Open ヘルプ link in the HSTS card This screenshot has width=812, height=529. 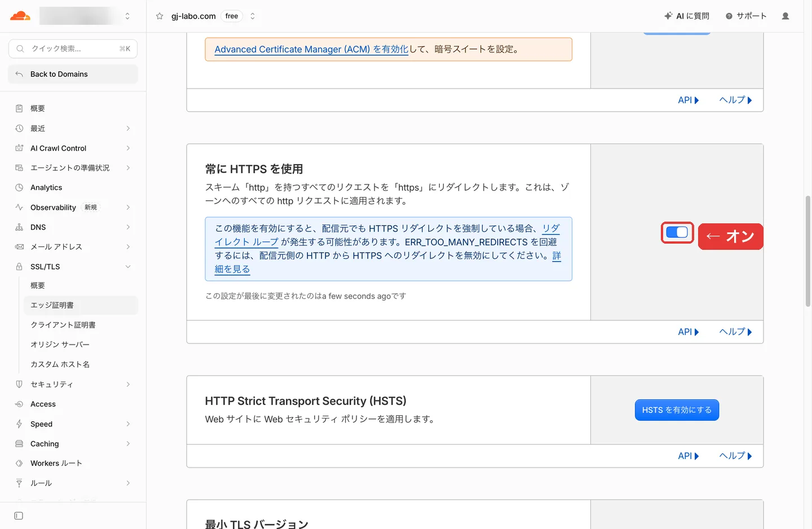(x=736, y=456)
